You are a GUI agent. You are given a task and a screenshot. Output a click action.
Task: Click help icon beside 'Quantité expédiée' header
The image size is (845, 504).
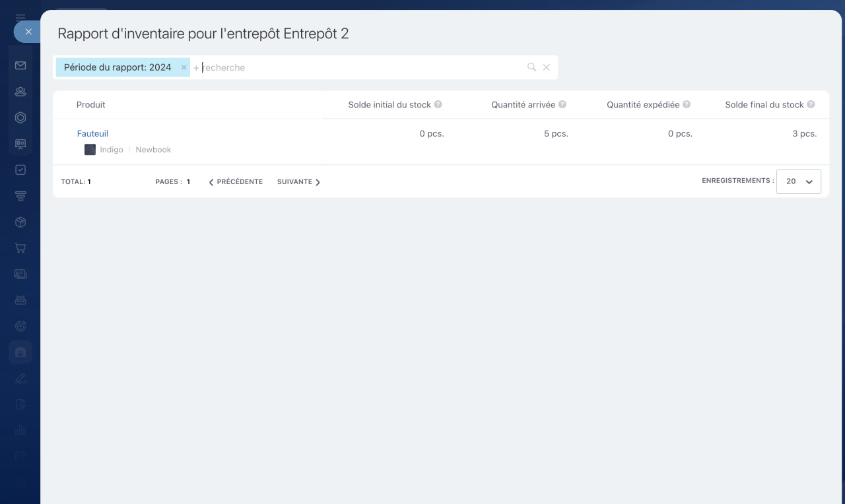(x=687, y=104)
